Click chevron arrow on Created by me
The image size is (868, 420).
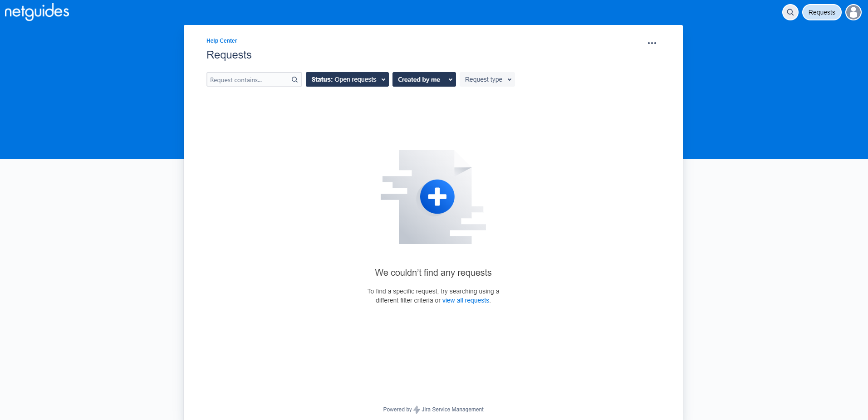click(450, 80)
